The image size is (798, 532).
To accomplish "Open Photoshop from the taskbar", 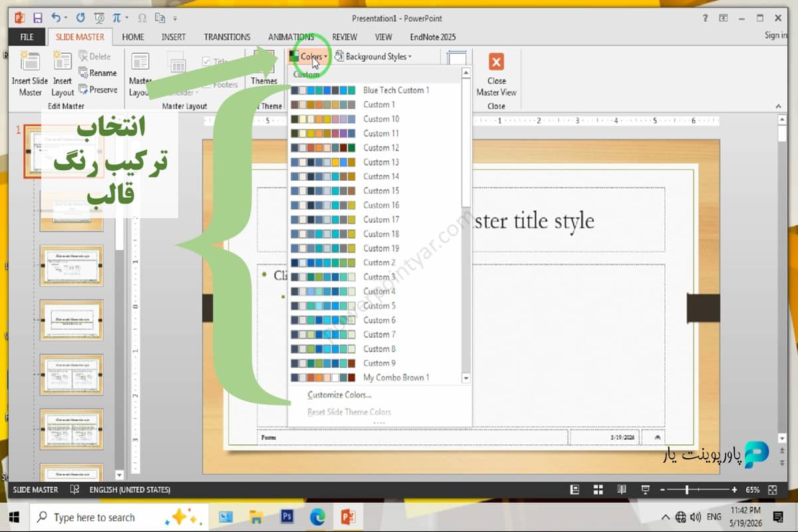I will 288,517.
